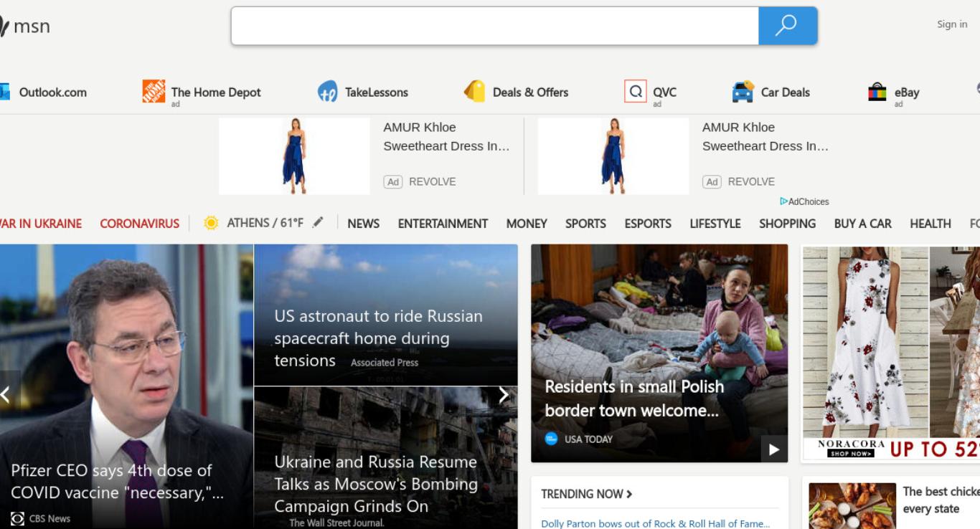The height and width of the screenshot is (529, 980).
Task: Open the Coronavirus section
Action: tap(140, 224)
